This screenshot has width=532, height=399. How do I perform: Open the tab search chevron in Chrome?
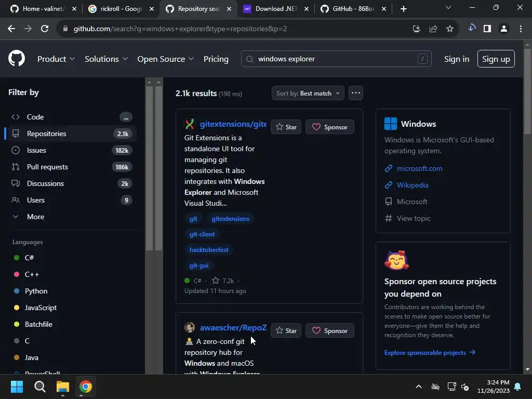[448, 7]
